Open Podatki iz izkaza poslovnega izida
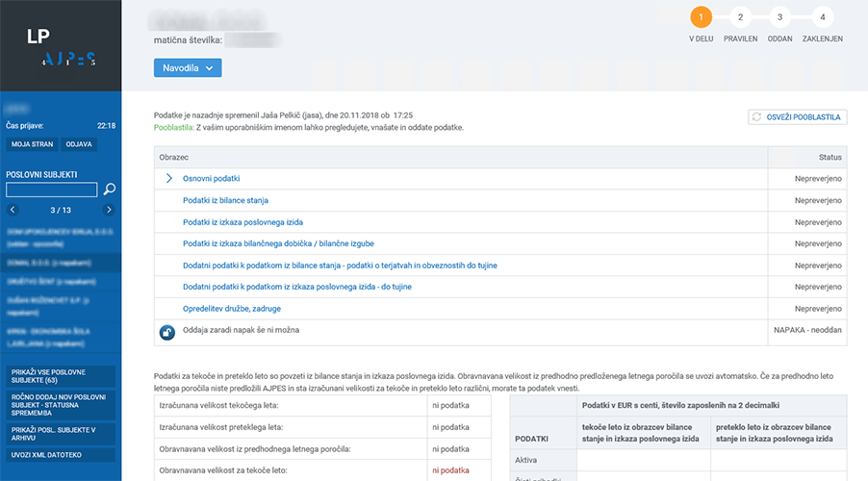Viewport: 868px width, 481px height. pos(243,222)
